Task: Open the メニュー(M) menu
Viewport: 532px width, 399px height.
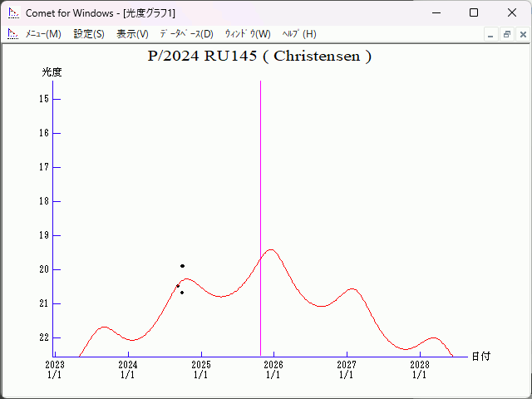Action: [x=43, y=34]
